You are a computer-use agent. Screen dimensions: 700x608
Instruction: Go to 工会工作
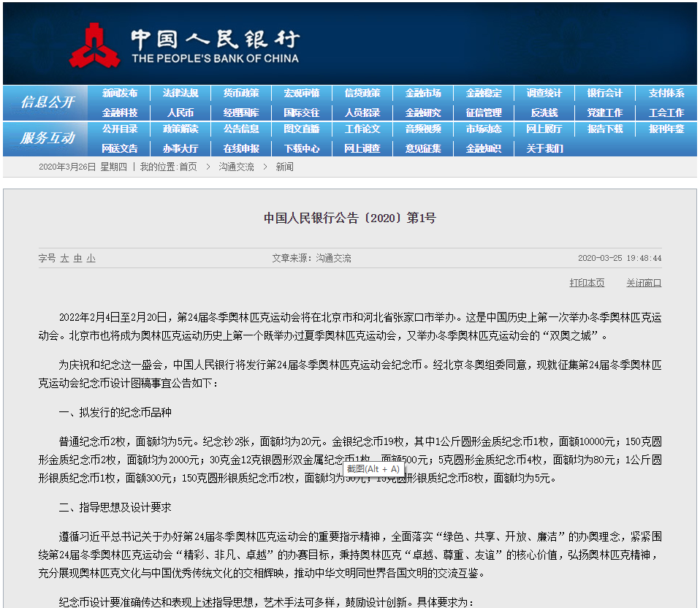tap(666, 113)
